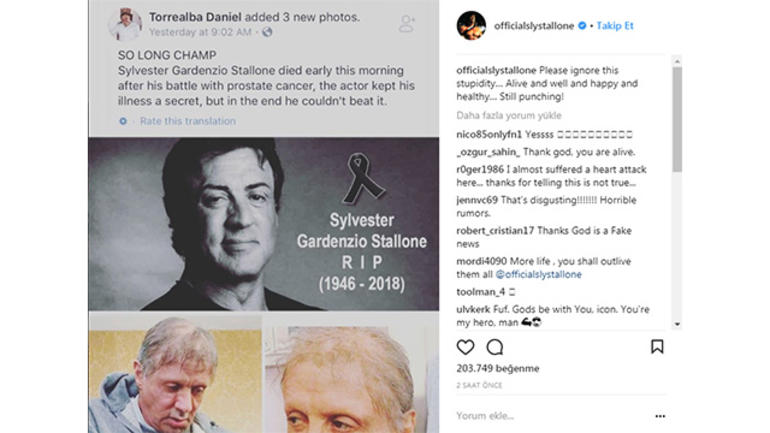The width and height of the screenshot is (770, 433).
Task: Open the @officialslystallone mention link
Action: 532,274
